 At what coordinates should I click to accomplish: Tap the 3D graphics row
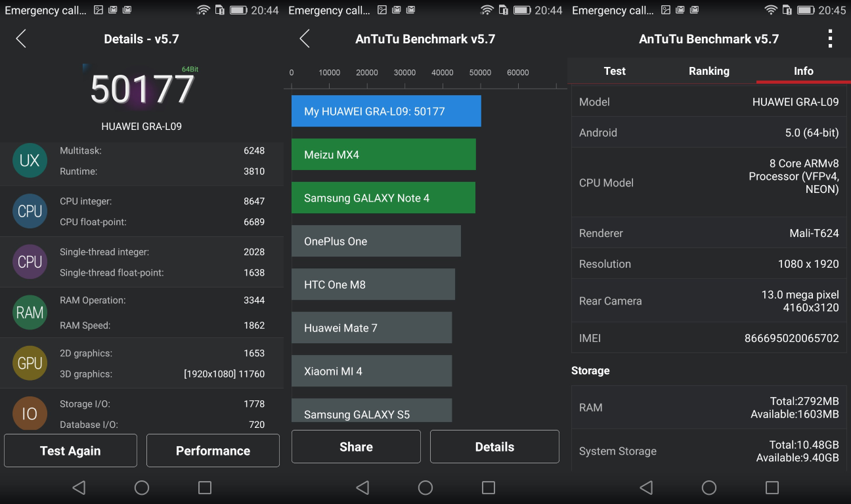162,374
